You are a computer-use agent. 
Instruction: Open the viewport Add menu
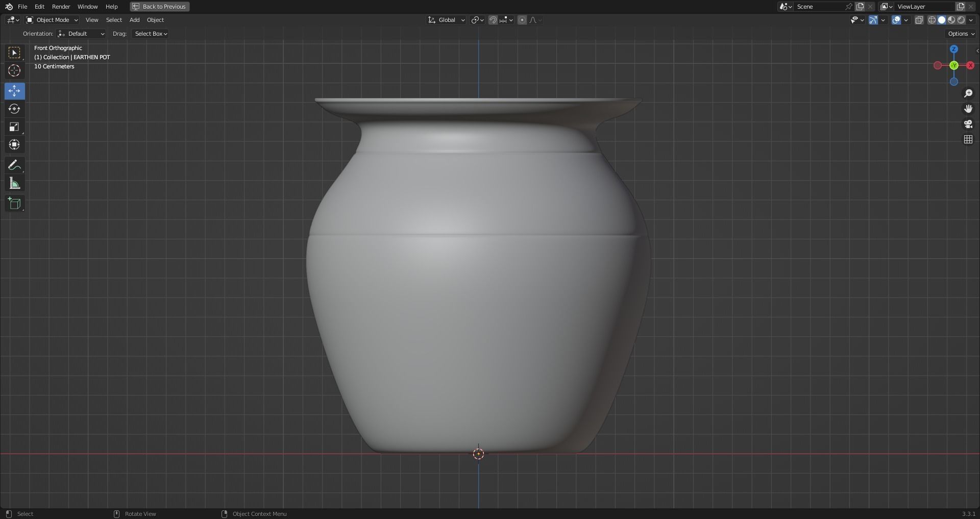point(134,20)
